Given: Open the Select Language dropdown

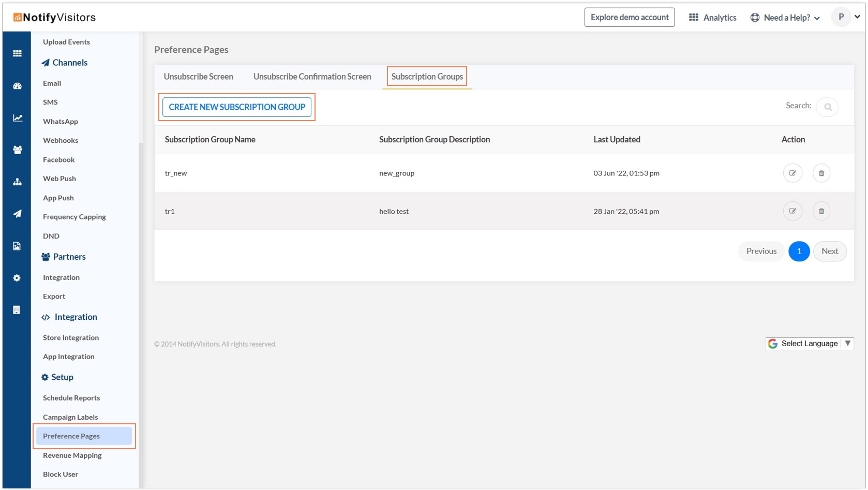Looking at the screenshot, I should pyautogui.click(x=810, y=344).
